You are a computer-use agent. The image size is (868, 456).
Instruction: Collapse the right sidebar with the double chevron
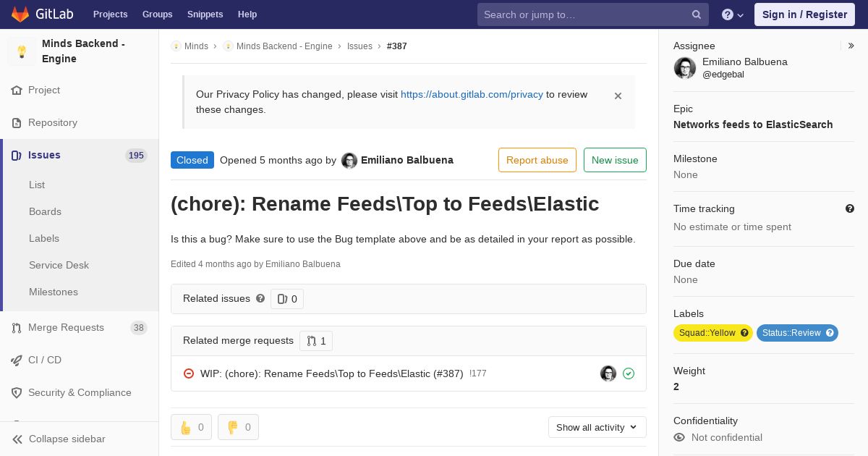851,46
